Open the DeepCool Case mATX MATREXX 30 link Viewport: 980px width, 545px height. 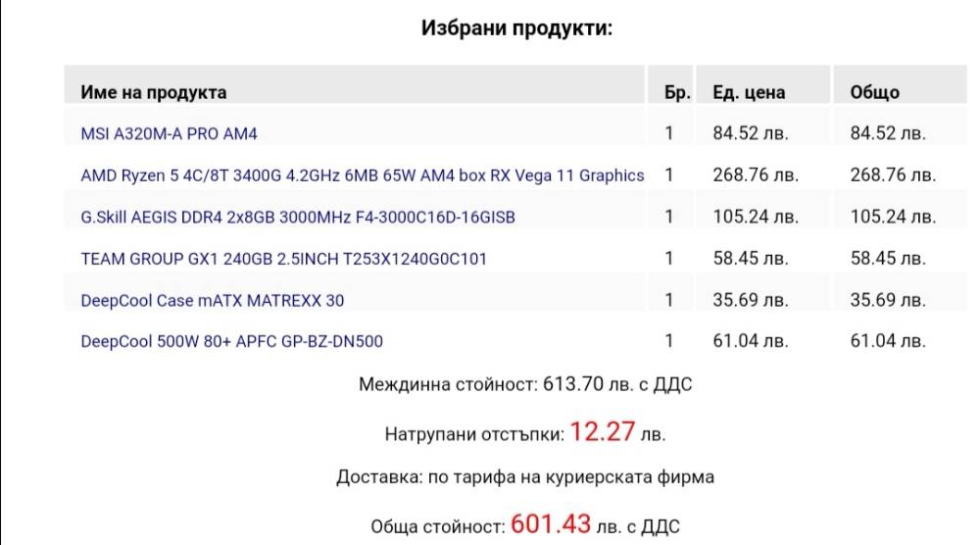click(212, 301)
